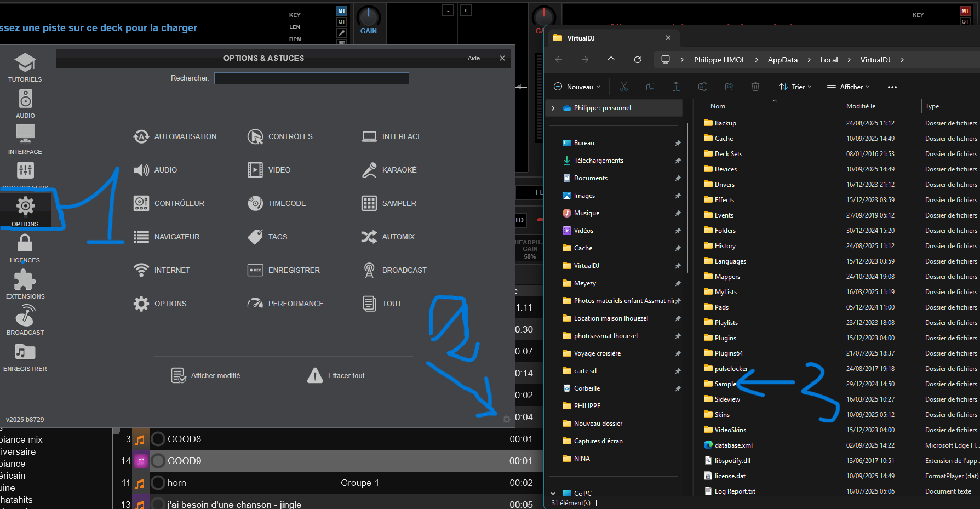
Task: Toggle the QT quantize button on left deck
Action: coord(342,22)
